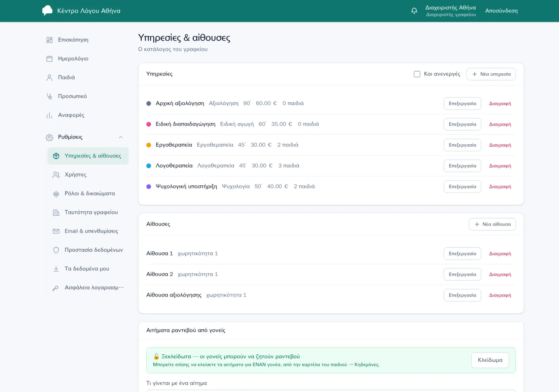
Task: Click the Επισκόπηση dashboard icon
Action: [x=49, y=40]
